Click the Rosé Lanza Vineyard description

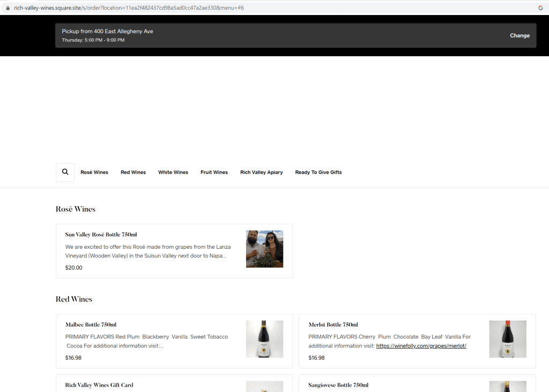[x=148, y=251]
